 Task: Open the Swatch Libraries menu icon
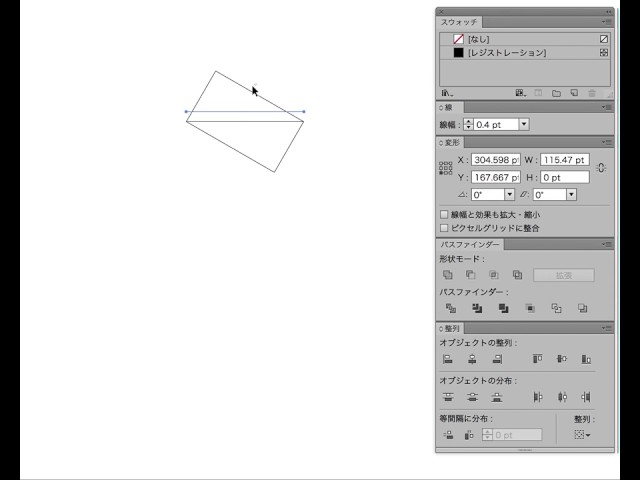click(447, 93)
